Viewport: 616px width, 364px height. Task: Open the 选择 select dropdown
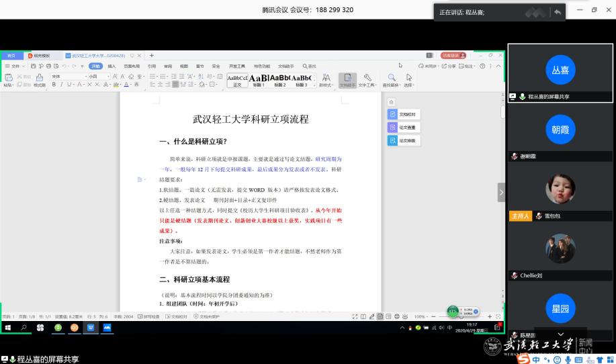409,80
